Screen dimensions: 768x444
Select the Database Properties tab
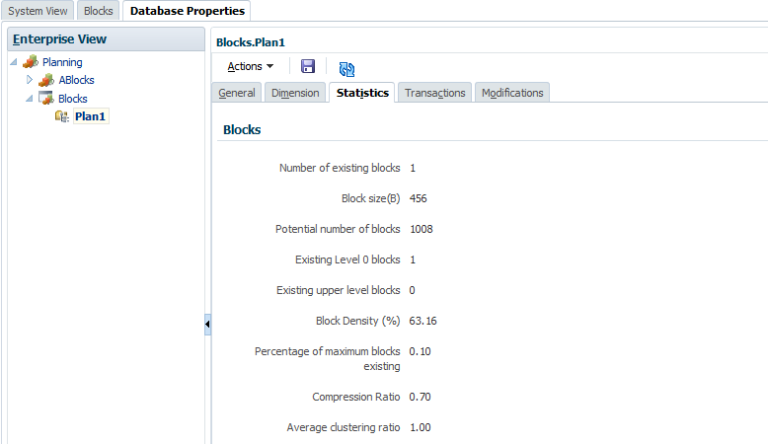(x=187, y=11)
